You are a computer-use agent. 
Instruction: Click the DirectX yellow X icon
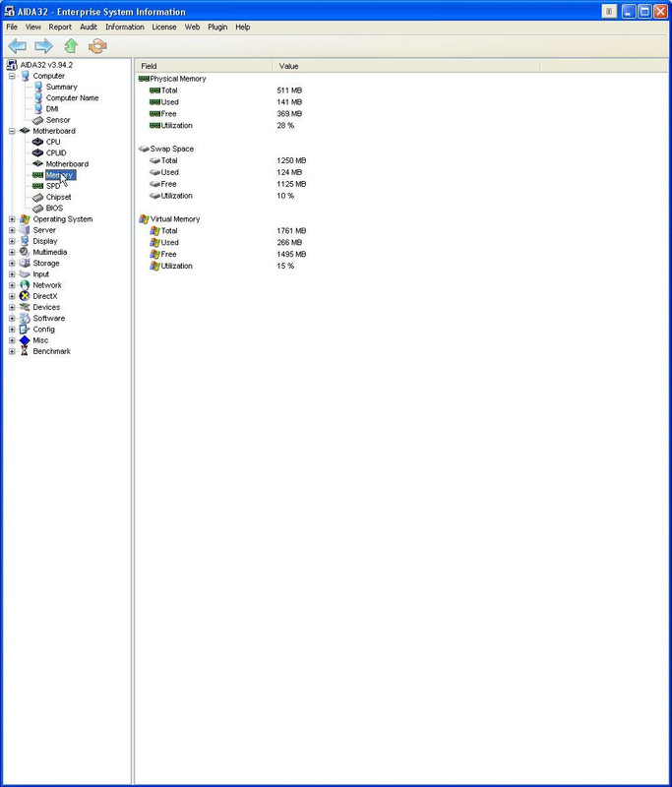coord(25,296)
